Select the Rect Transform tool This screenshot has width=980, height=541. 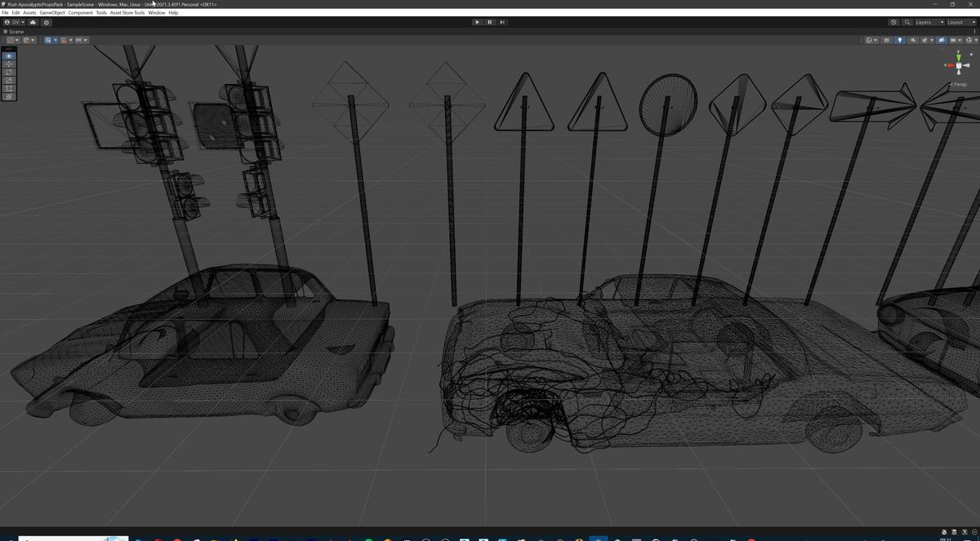point(8,89)
